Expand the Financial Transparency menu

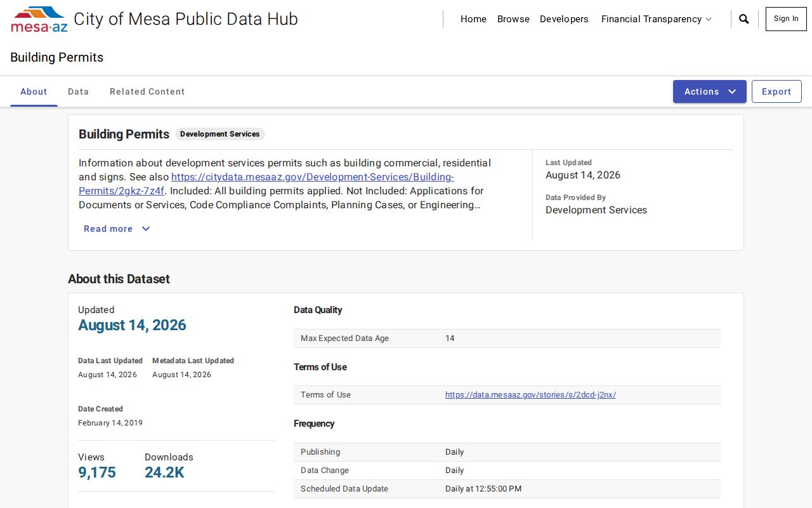(x=657, y=19)
